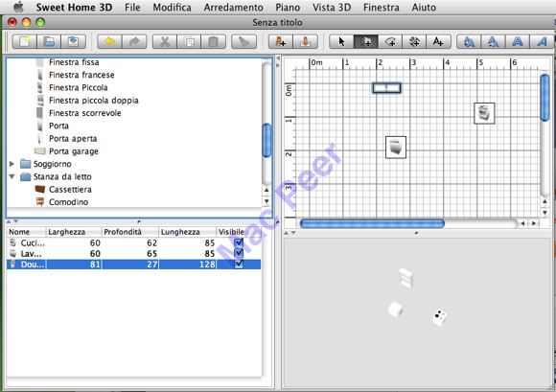Click the New home toolbar icon
556x392 pixels.
[x=25, y=42]
